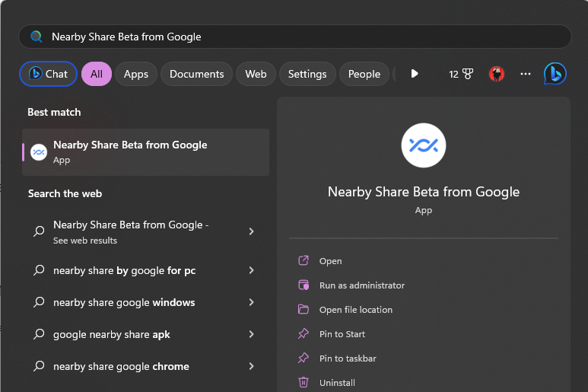Expand 'nearby share by google for pc' chevron

click(251, 270)
